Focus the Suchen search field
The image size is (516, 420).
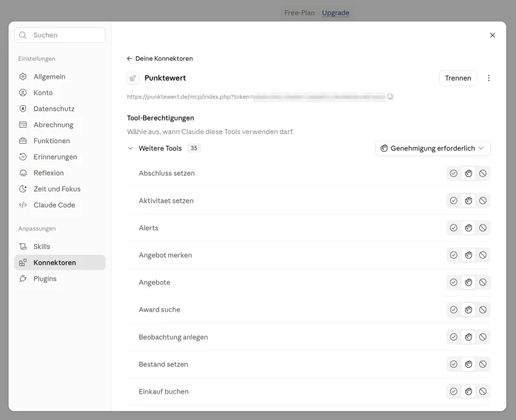click(60, 35)
